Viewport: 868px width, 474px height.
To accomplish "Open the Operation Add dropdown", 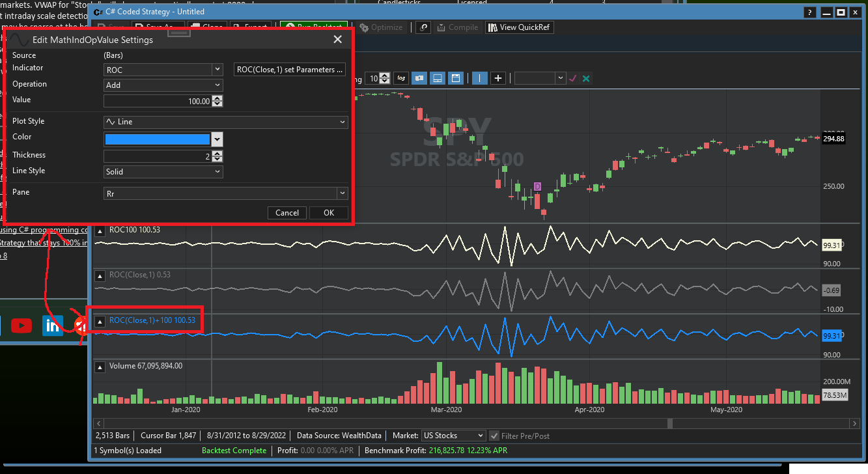I will tap(163, 85).
